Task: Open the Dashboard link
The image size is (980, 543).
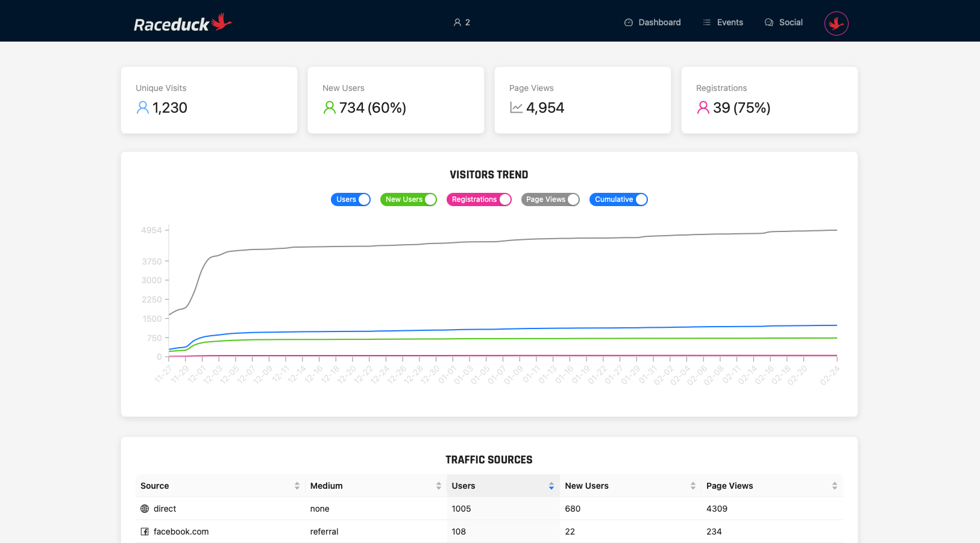Action: 659,22
